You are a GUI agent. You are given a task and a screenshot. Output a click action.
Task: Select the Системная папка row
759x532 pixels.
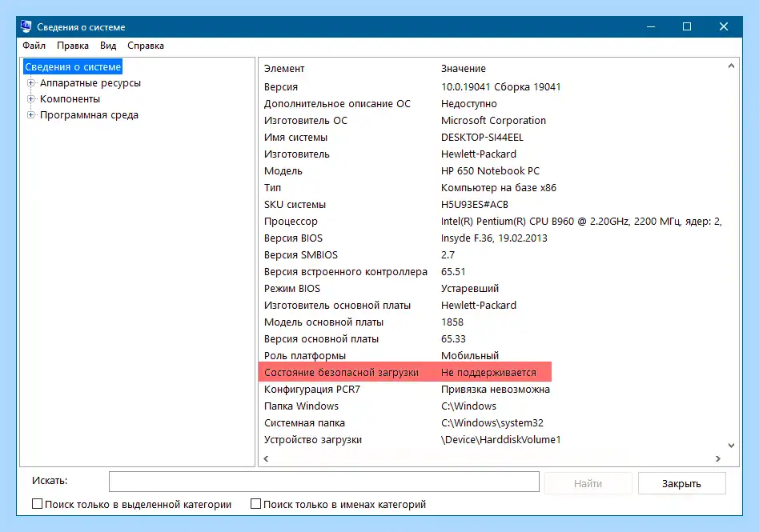492,422
